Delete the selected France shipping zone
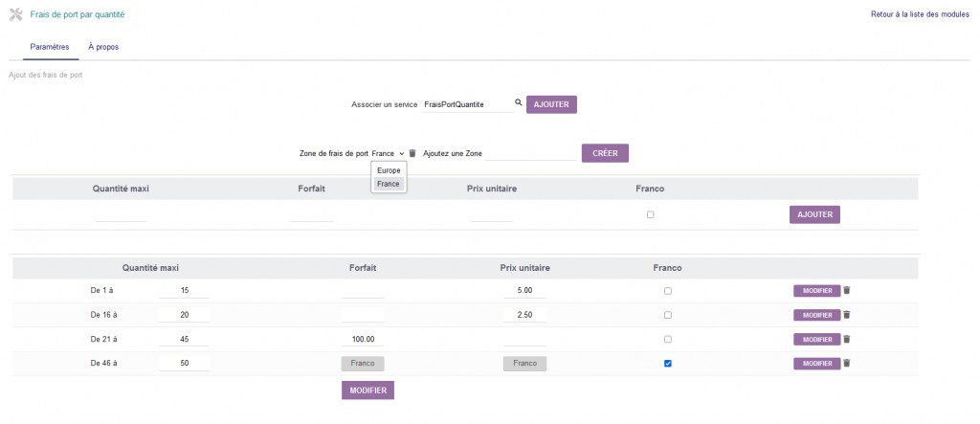Viewport: 980px width, 424px height. (x=412, y=153)
